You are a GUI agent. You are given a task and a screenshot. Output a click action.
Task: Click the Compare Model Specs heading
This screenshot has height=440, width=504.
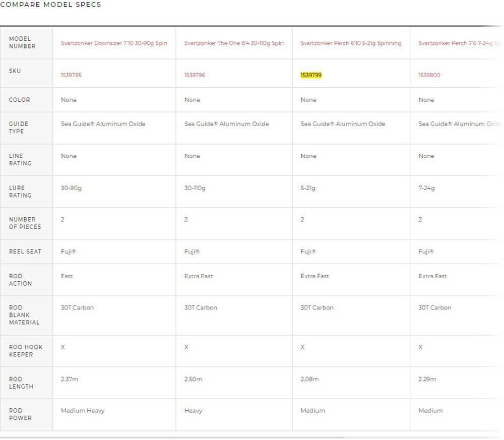pyautogui.click(x=50, y=5)
